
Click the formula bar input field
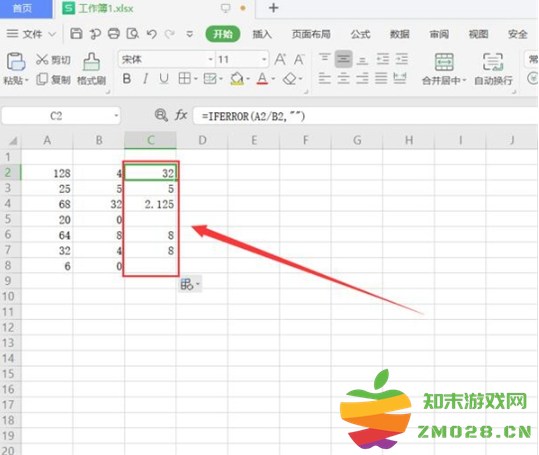point(365,116)
